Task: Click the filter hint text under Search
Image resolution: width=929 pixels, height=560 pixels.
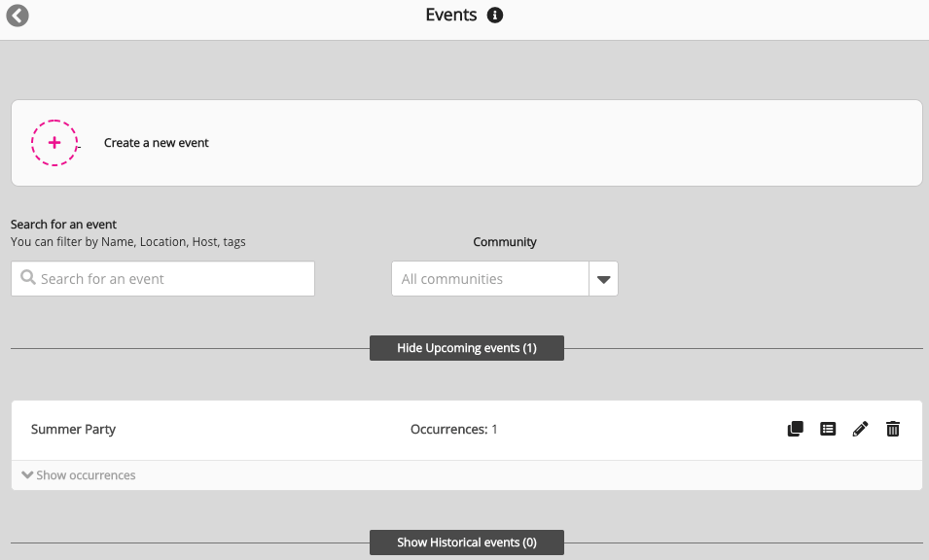Action: 127,242
